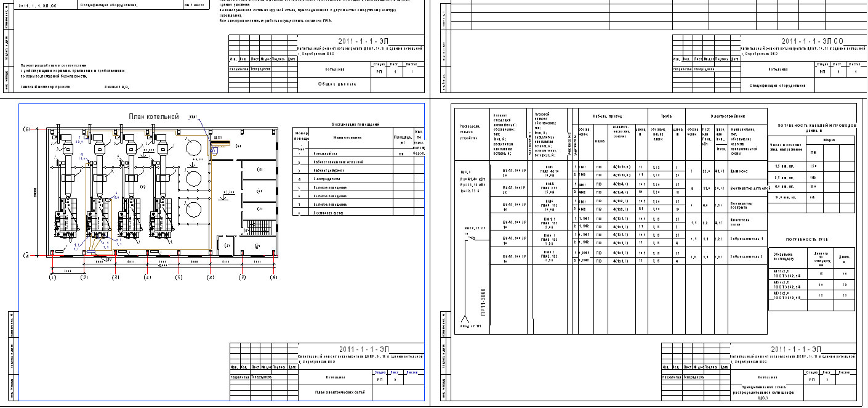Select grid axis marker (3) on floor plan
The width and height of the screenshot is (868, 408).
click(115, 278)
